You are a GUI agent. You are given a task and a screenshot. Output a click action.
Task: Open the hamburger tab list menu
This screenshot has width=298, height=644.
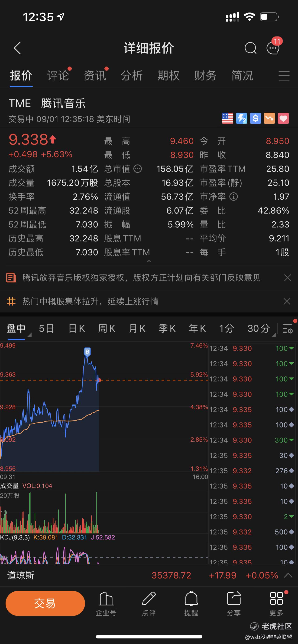click(284, 76)
